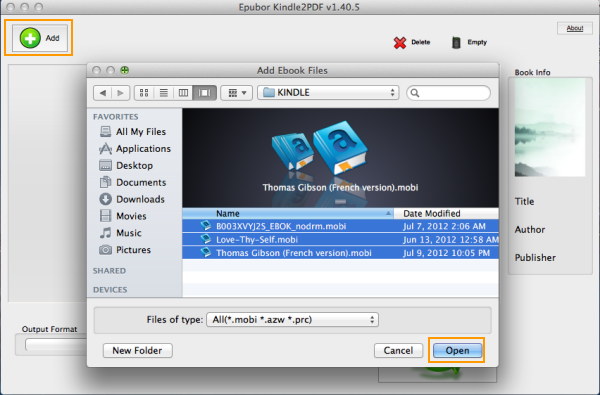Screen dimensions: 600x395
Task: Switch to icon view mode
Action: pos(144,93)
